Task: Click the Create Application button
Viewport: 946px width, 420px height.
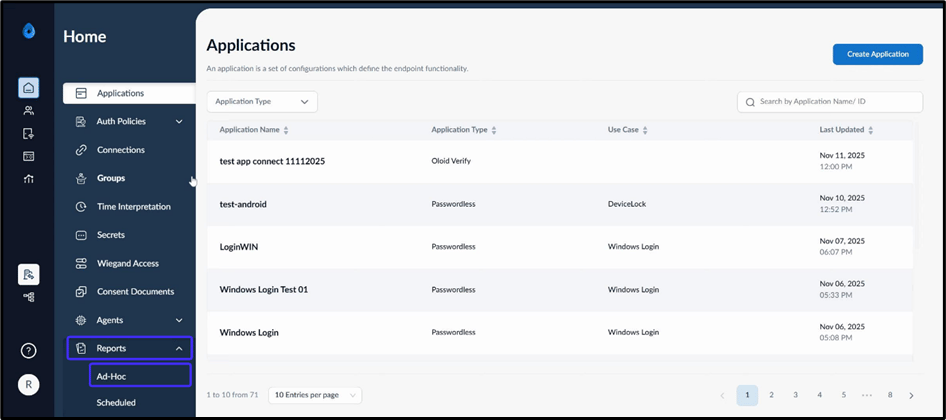Action: [x=878, y=54]
